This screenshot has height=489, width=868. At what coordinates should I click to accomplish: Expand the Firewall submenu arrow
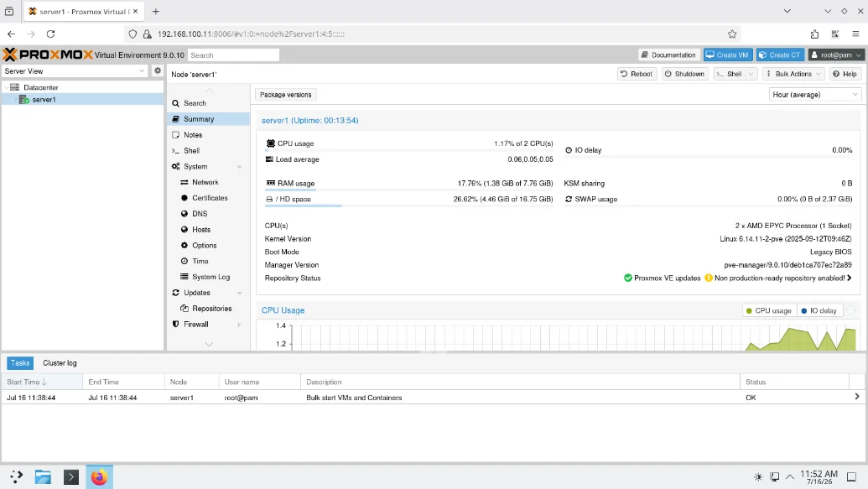click(240, 325)
